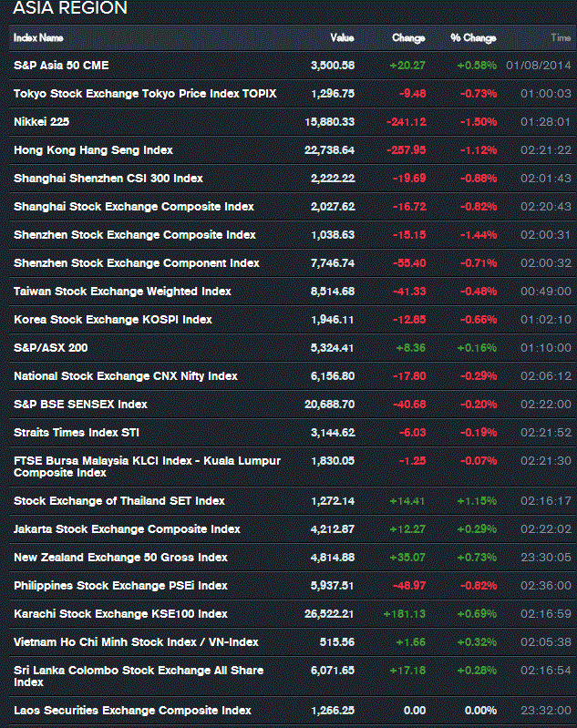This screenshot has width=577, height=728.
Task: Open Hong Kong Hang Seng Index
Action: 93,150
